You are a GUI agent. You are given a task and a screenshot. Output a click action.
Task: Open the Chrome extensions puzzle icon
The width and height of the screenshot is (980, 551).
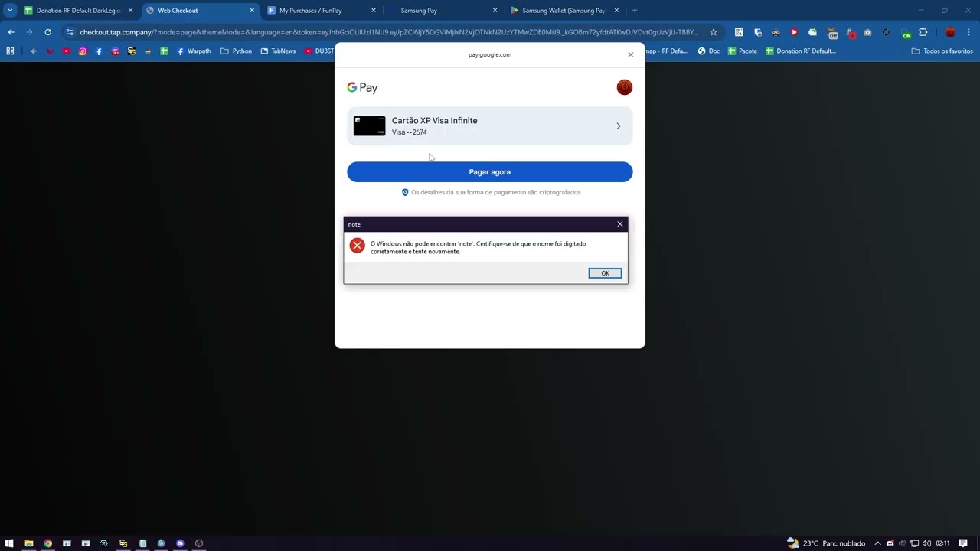[x=923, y=32]
